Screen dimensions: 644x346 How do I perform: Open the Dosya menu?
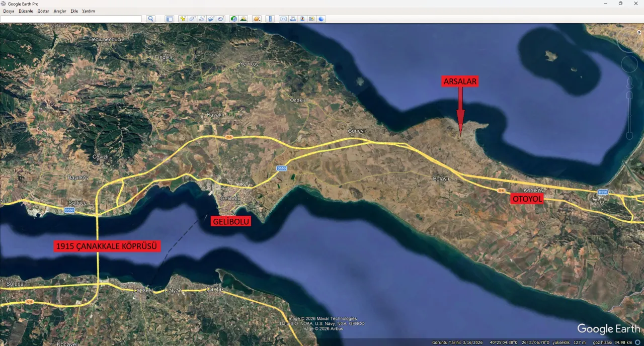pos(9,11)
